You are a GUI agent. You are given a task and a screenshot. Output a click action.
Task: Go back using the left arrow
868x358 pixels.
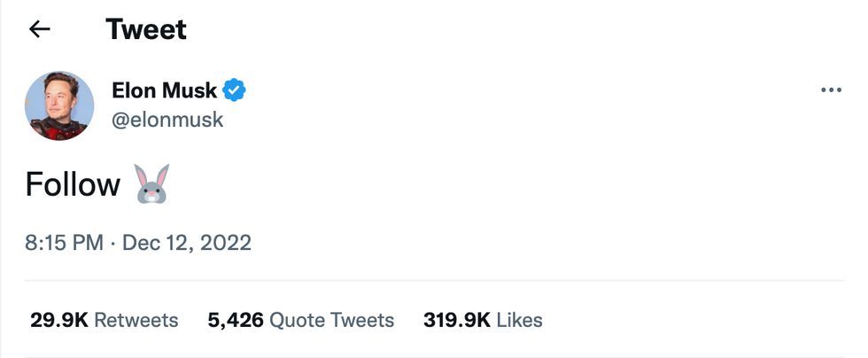(x=39, y=29)
